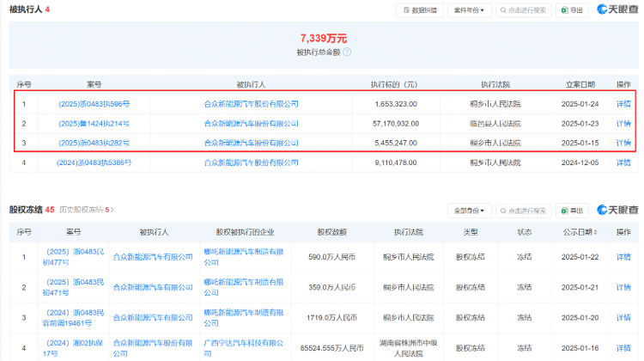Sort by 公示日期 column header
Screen dimensions: 644x361
click(580, 232)
